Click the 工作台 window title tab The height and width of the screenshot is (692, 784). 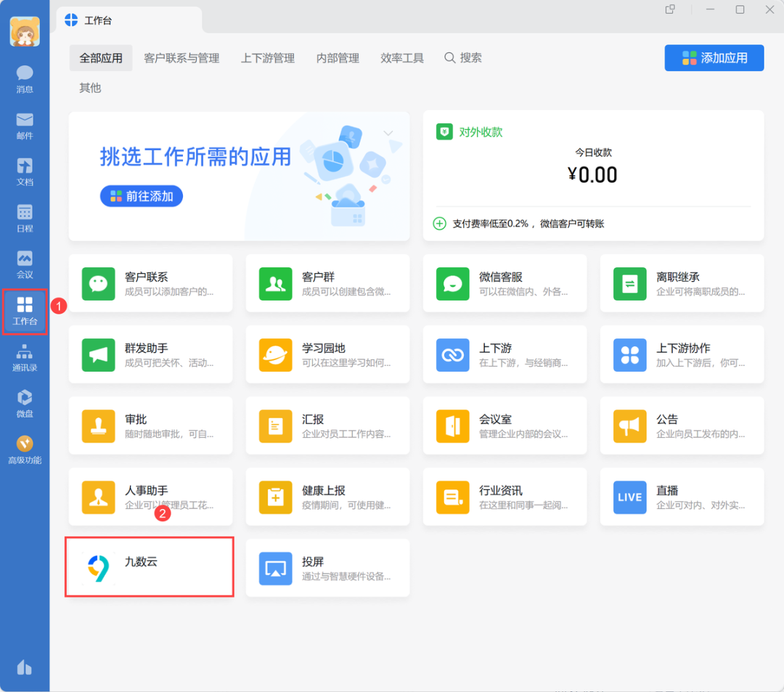129,20
